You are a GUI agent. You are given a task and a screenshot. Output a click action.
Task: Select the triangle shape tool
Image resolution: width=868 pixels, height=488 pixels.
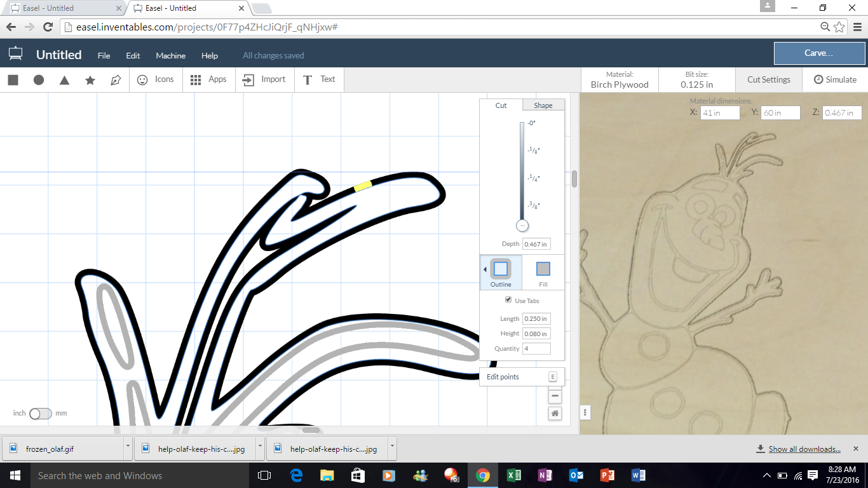pyautogui.click(x=64, y=80)
